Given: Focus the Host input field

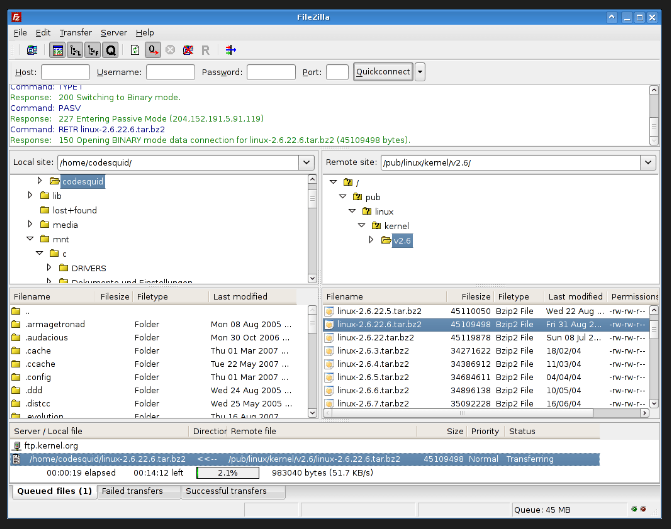Looking at the screenshot, I should click(65, 72).
